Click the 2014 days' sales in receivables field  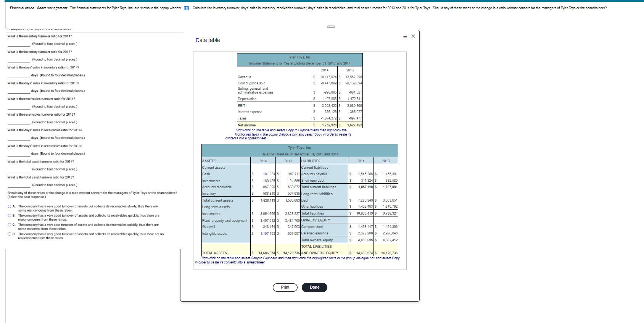19,137
